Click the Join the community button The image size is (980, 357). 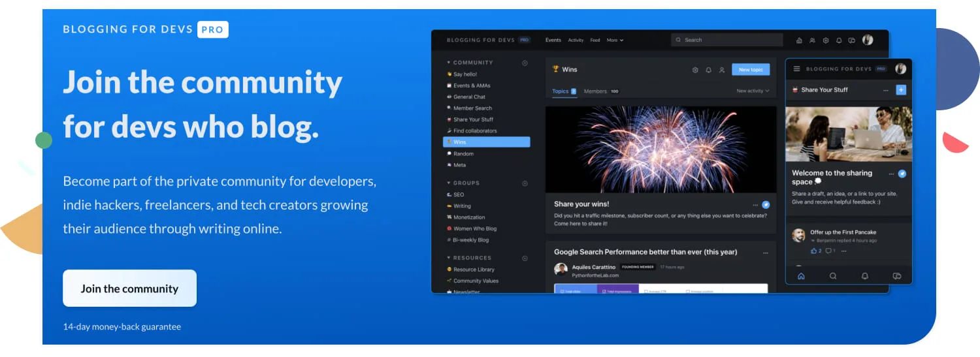[x=129, y=288]
